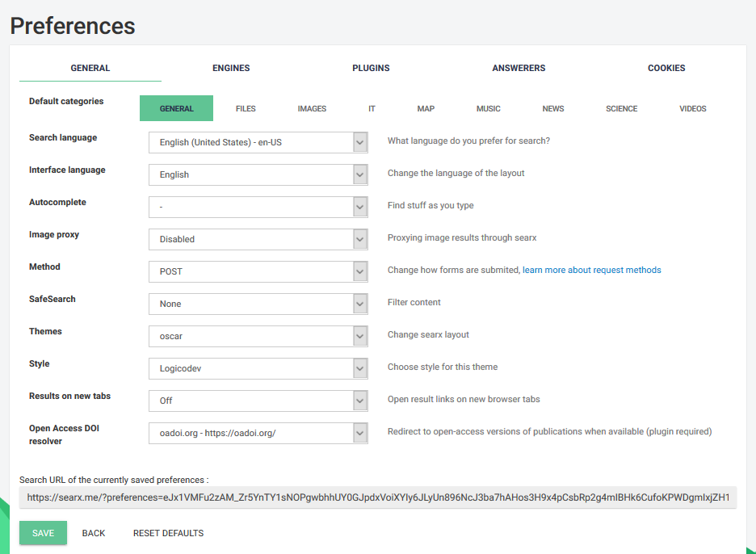Switch to the ENGINES tab

(231, 68)
